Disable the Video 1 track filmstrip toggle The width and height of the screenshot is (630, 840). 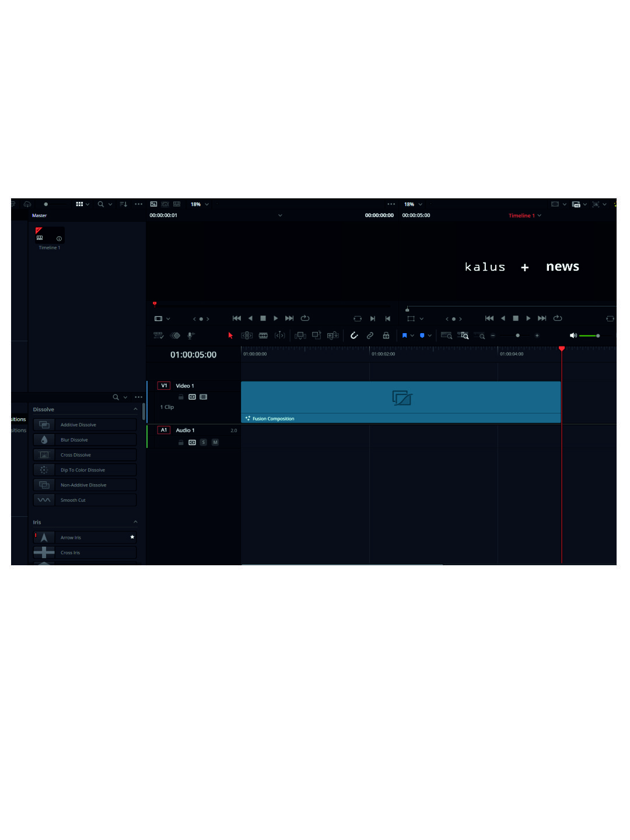click(x=204, y=397)
